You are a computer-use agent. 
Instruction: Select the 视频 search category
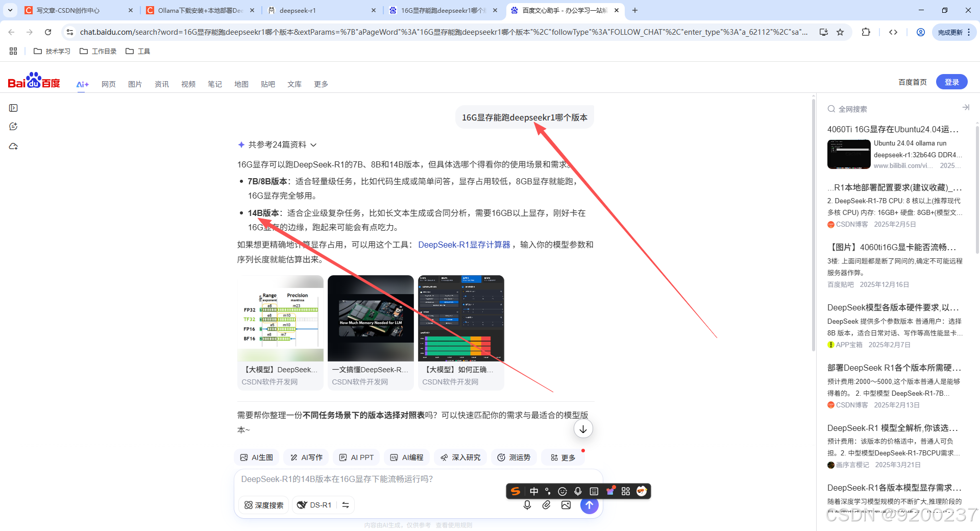click(188, 84)
